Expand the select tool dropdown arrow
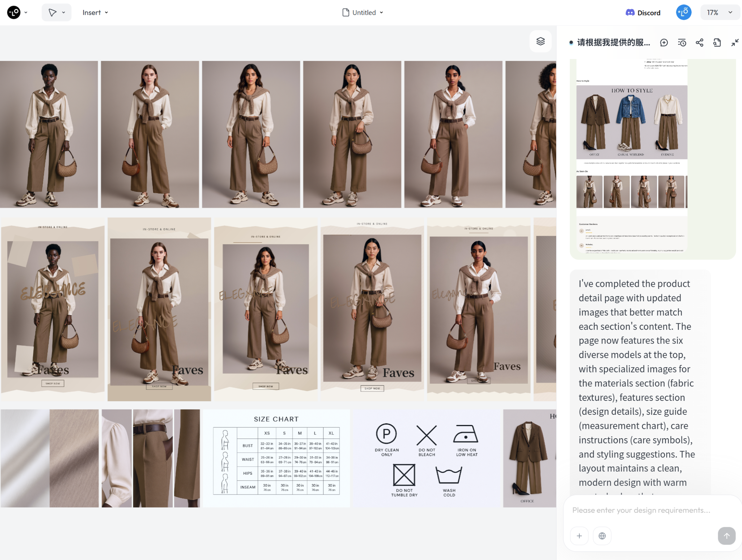Viewport: 742px width, 560px height. 63,12
